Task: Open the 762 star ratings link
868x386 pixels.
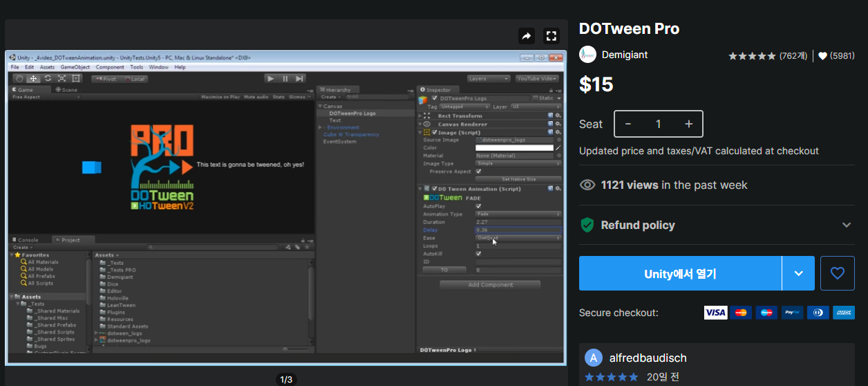Action: click(x=768, y=56)
